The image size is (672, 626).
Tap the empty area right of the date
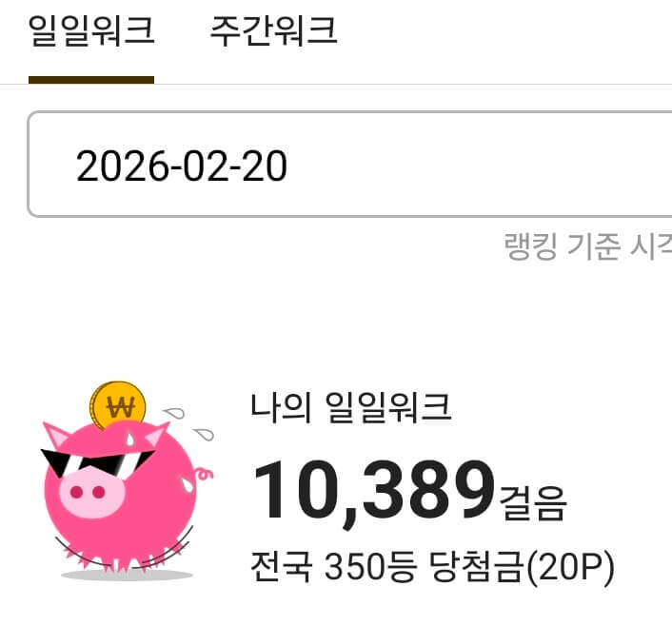[x=480, y=165]
